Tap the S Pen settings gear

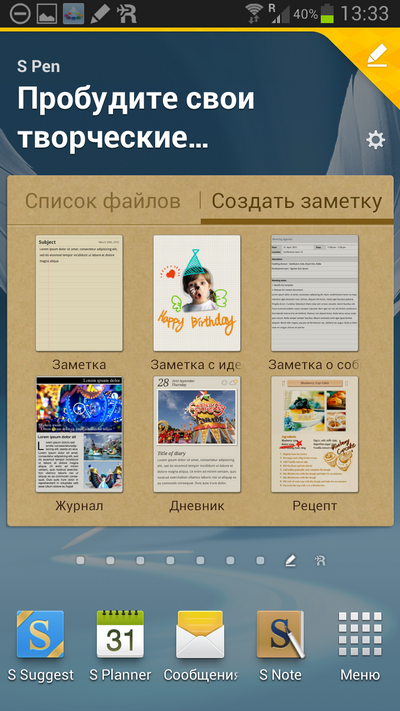[376, 140]
